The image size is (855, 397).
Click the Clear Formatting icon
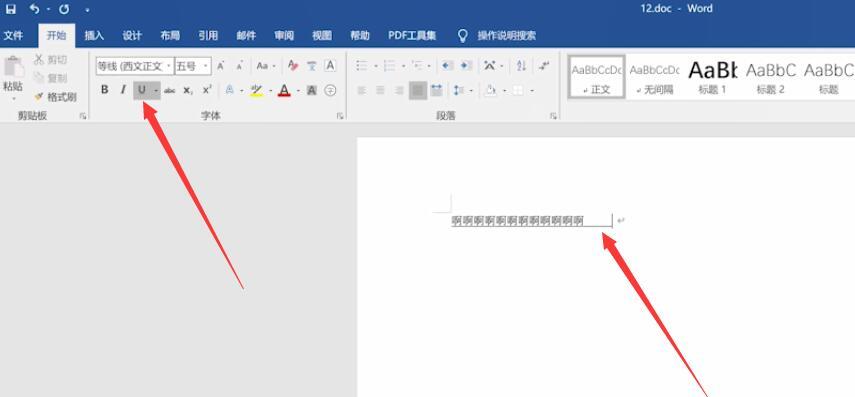(x=293, y=66)
